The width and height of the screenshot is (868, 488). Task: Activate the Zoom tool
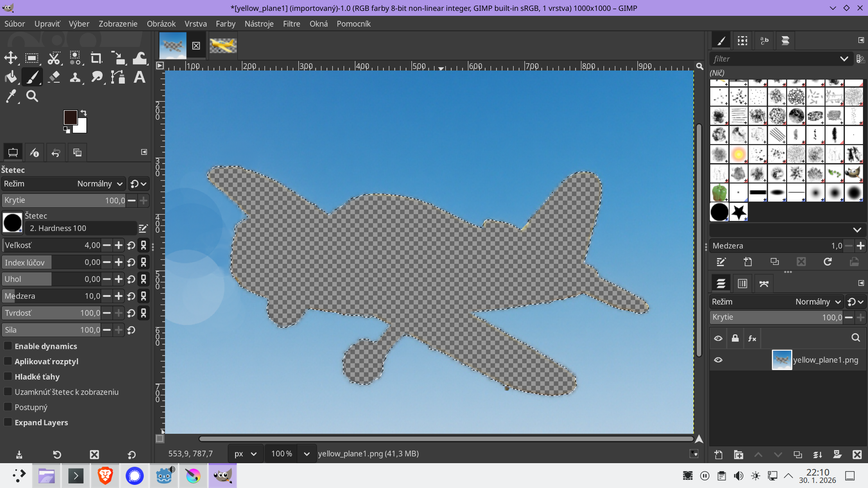tap(32, 96)
